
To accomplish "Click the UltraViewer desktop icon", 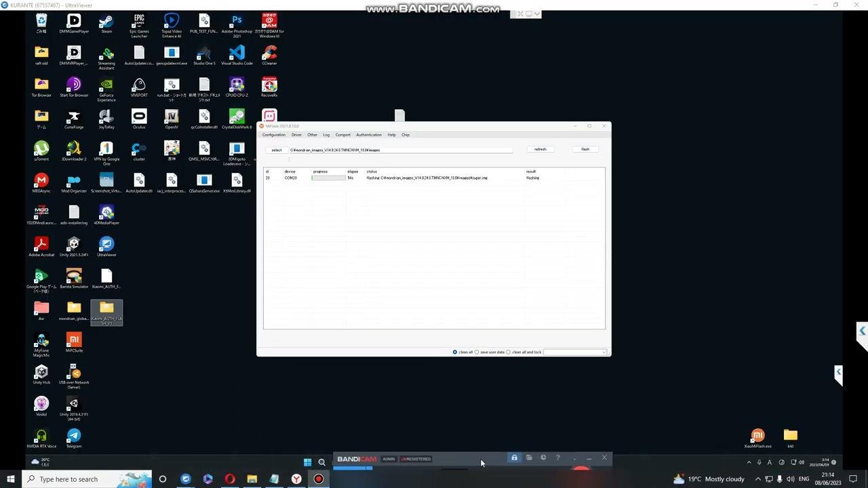I will point(106,247).
